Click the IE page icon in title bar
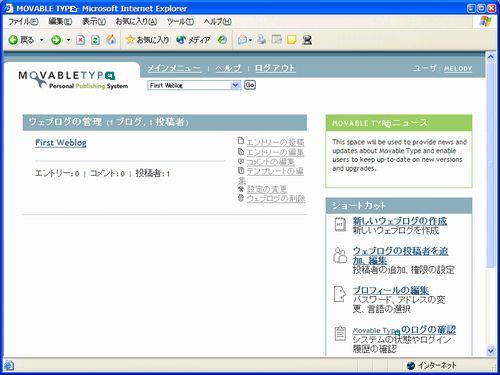The height and width of the screenshot is (375, 500). [x=8, y=8]
